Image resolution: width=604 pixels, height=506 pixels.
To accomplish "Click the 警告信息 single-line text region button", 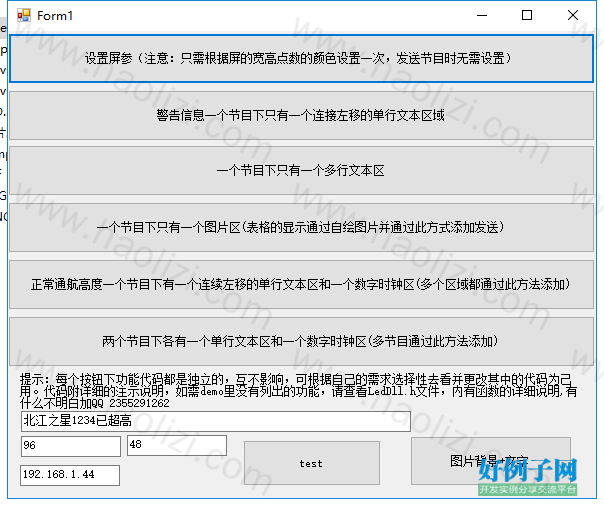I will click(x=301, y=116).
